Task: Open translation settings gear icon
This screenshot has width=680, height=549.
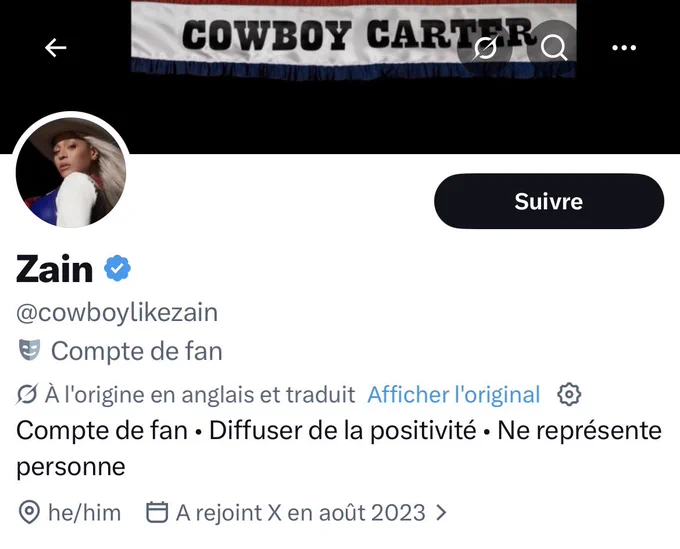Action: point(569,394)
